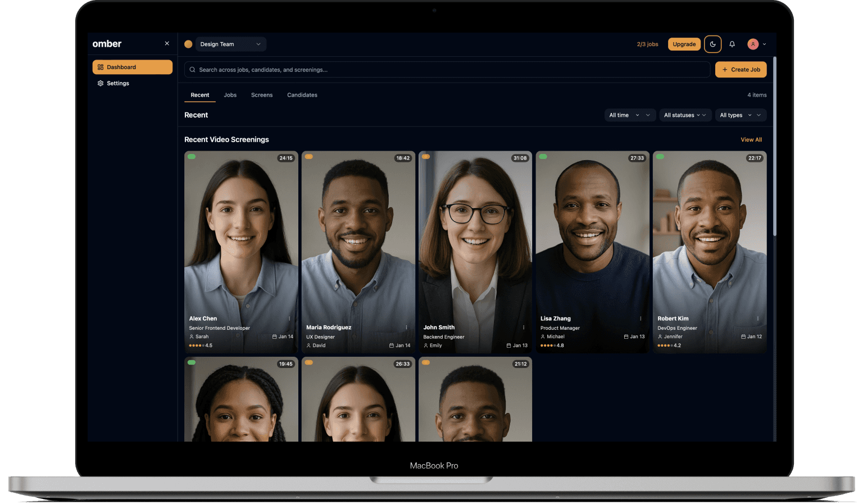The height and width of the screenshot is (504, 863).
Task: Click the Create Job button label
Action: pyautogui.click(x=746, y=70)
